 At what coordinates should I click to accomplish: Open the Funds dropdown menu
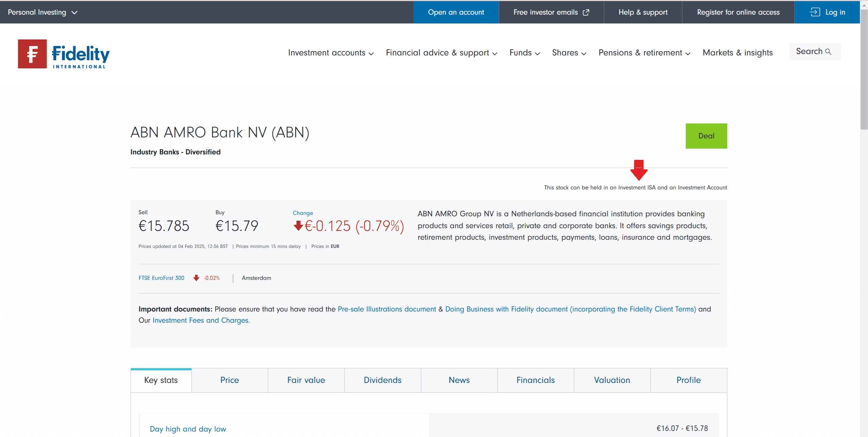pos(525,53)
